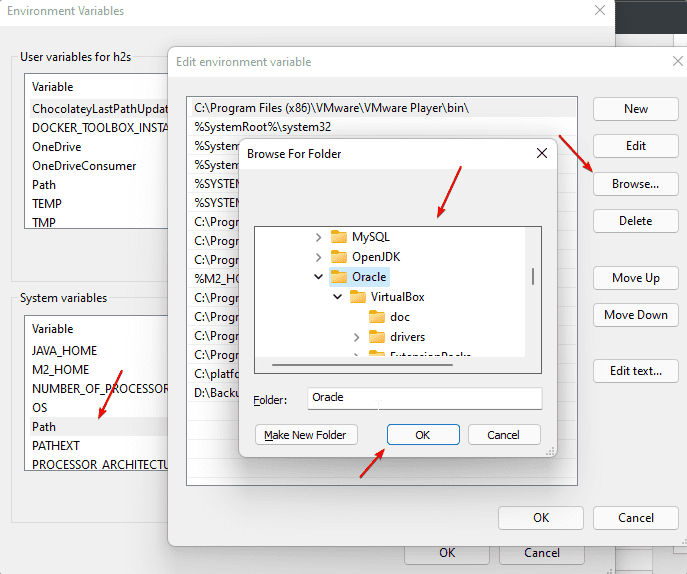Expand the drivers tree node
687x574 pixels.
pos(356,337)
